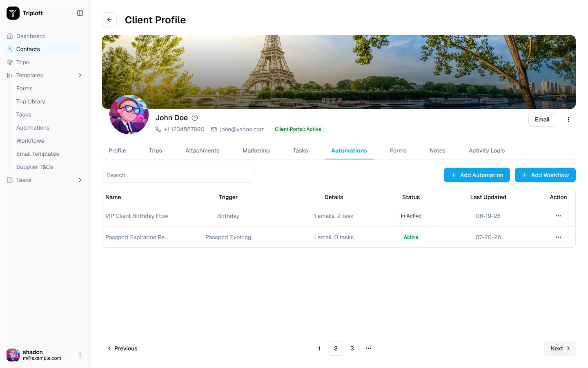Screen dimensions: 588x368
Task: Click the back arrow button
Action: [109, 20]
